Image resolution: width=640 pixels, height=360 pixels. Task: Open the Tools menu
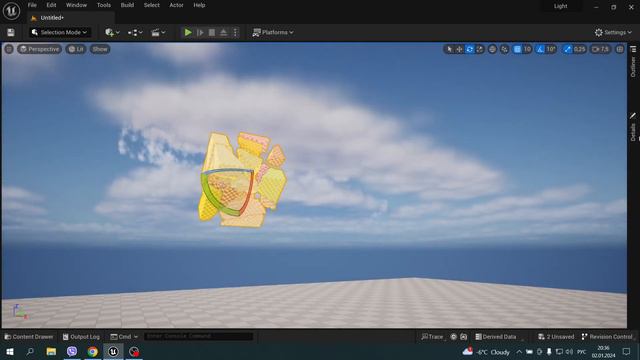coord(104,5)
